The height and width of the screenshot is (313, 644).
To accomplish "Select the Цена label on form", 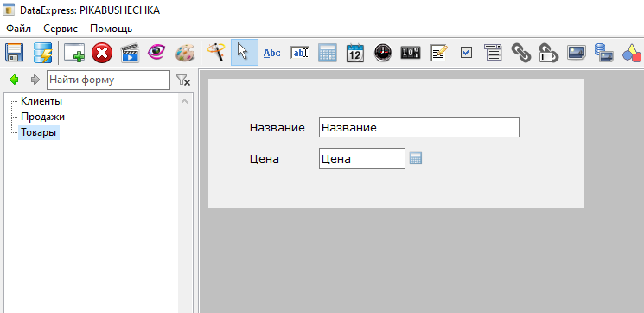I will (265, 159).
